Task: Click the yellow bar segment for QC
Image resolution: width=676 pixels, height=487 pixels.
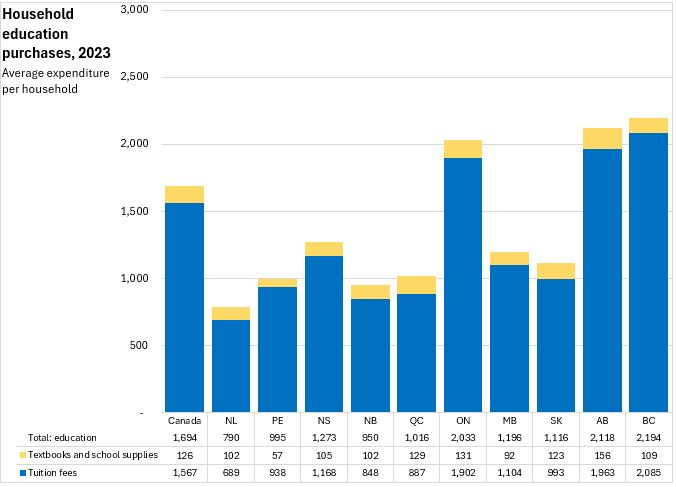Action: point(416,285)
